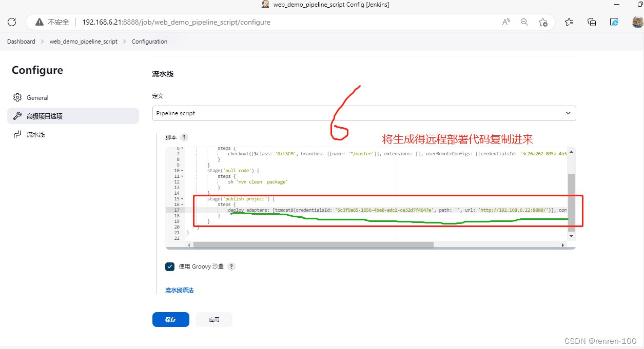Click the gear icon beside General
Viewport: 644px width, 349px height.
coord(17,97)
